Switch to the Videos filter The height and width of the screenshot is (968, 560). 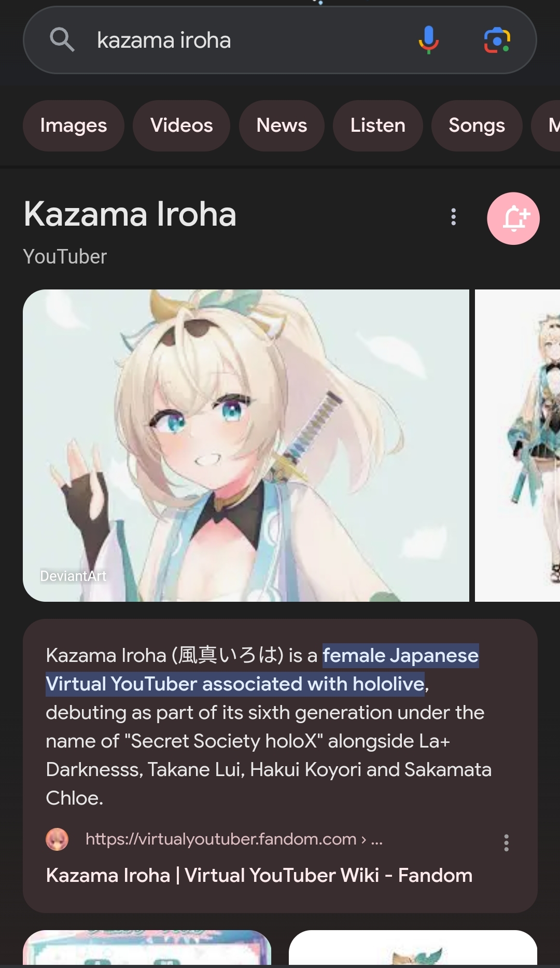pos(181,126)
